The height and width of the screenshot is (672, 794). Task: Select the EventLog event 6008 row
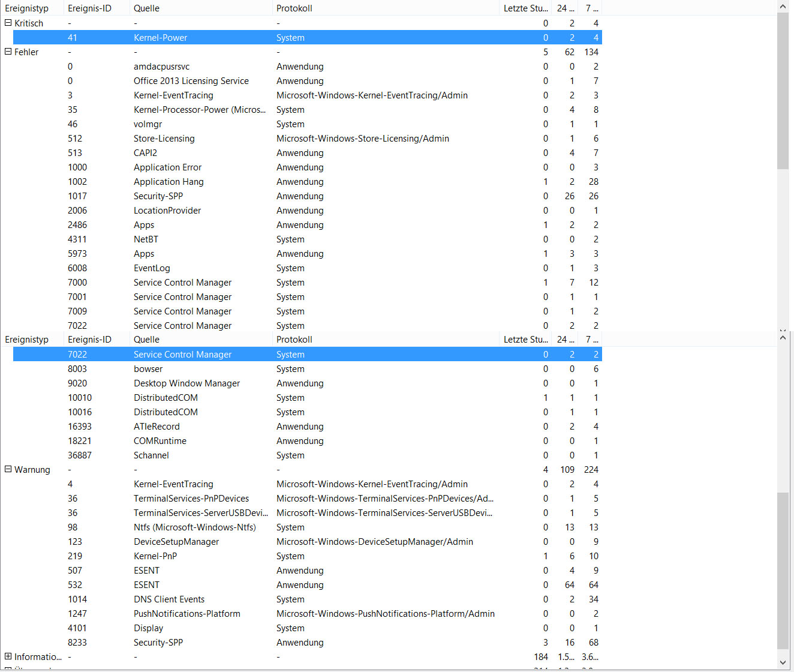tap(307, 268)
